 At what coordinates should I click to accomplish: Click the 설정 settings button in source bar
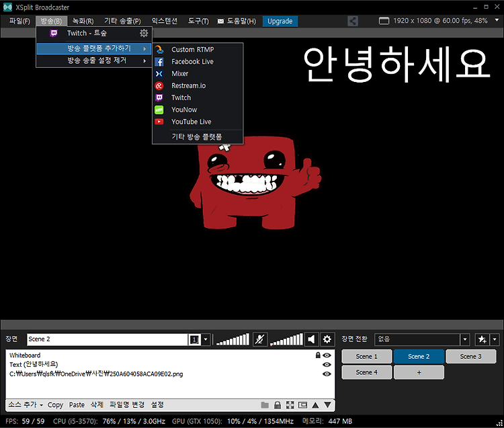(x=157, y=405)
